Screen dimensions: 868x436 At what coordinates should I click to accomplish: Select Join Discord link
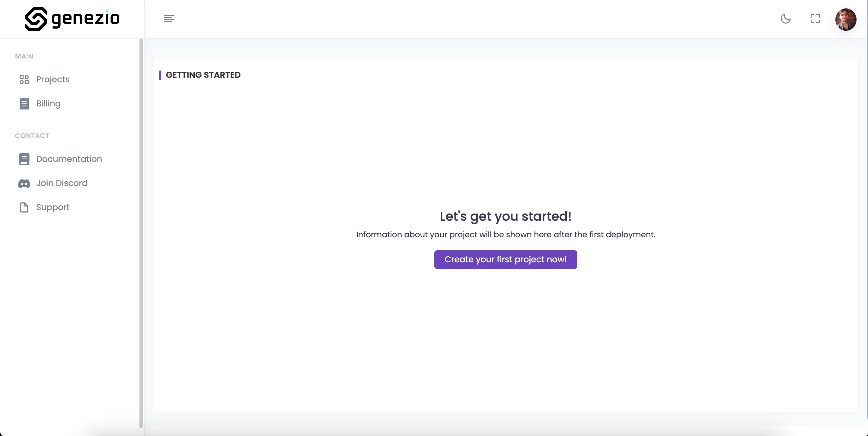pos(62,183)
